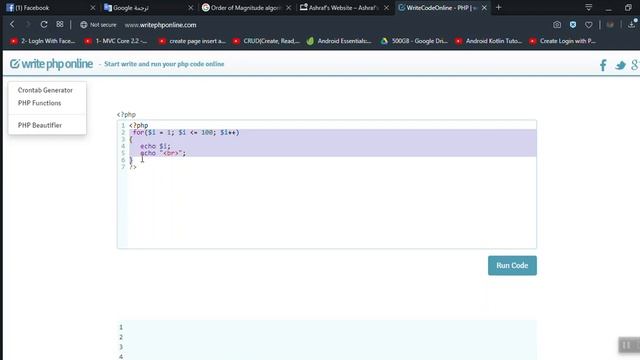Open PHP Functions in sidebar
This screenshot has width=640, height=360.
tap(40, 103)
